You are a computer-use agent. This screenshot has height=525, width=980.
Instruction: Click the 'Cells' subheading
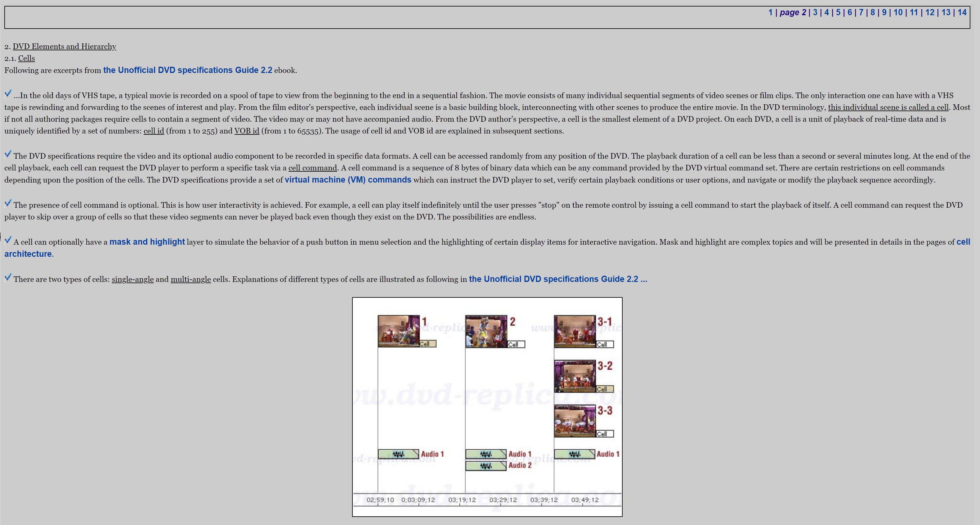click(x=27, y=58)
